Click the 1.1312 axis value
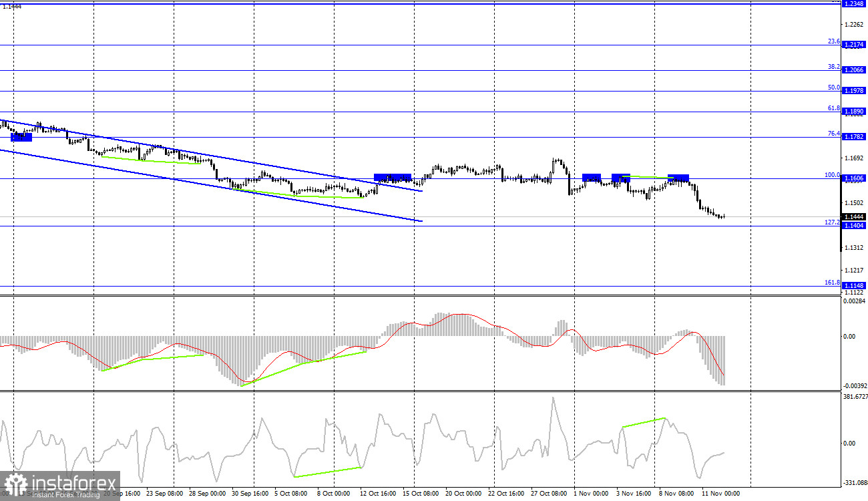Image resolution: width=868 pixels, height=501 pixels. click(x=855, y=248)
